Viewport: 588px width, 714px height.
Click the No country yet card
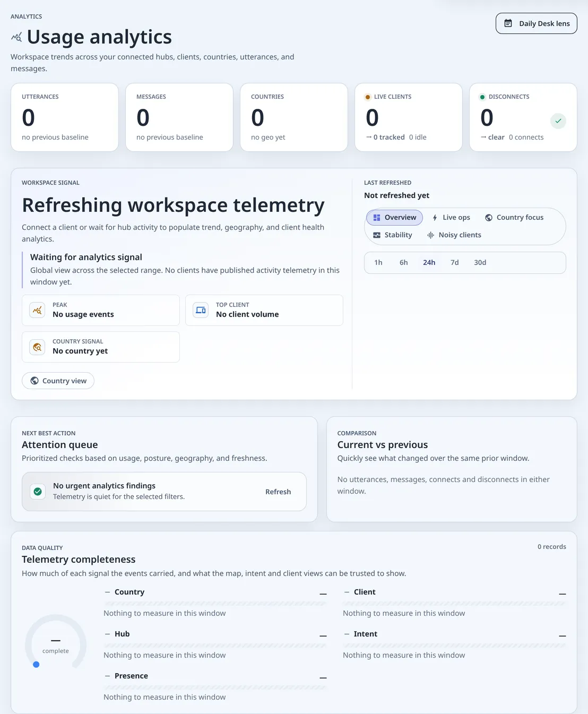point(101,347)
